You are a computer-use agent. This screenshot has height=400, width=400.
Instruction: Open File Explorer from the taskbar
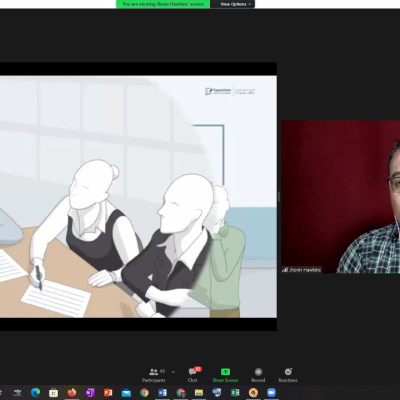(199, 393)
